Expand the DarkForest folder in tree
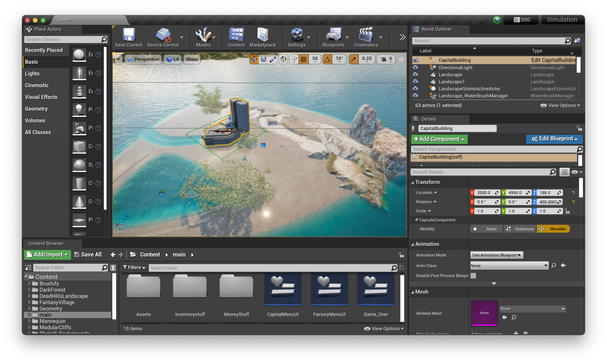The image size is (607, 364). point(30,290)
